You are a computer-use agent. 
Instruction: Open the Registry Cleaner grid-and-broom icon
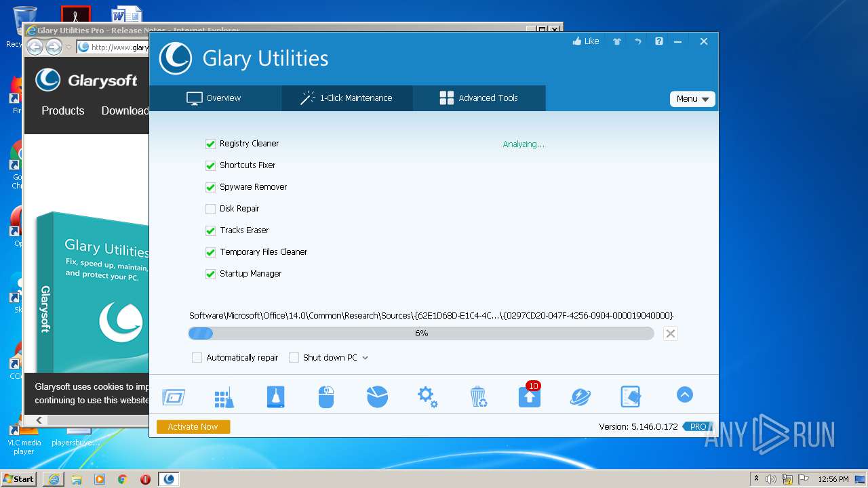click(224, 397)
